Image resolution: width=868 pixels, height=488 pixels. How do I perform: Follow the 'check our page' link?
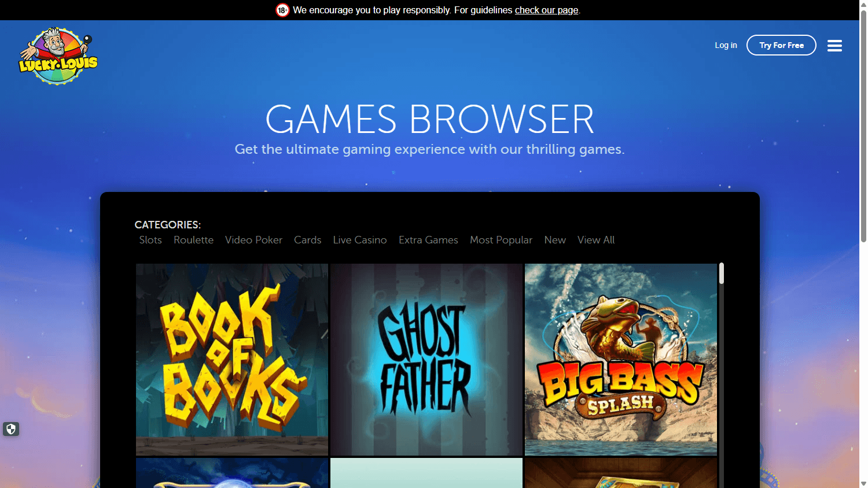point(546,10)
